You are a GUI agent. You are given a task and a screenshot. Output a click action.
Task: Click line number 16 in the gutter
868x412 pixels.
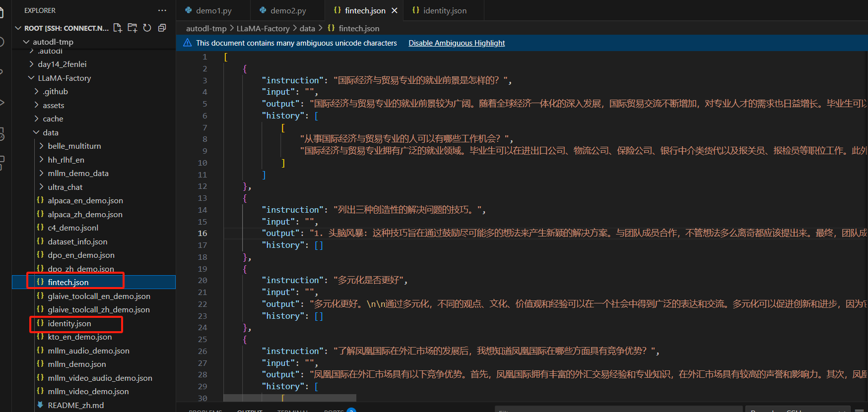[202, 233]
